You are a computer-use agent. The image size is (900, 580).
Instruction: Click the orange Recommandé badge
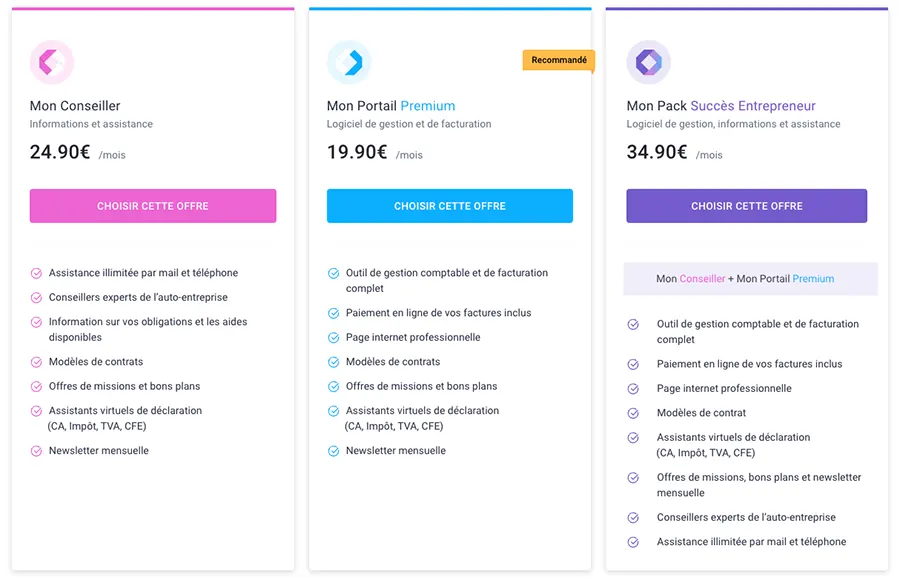(559, 60)
